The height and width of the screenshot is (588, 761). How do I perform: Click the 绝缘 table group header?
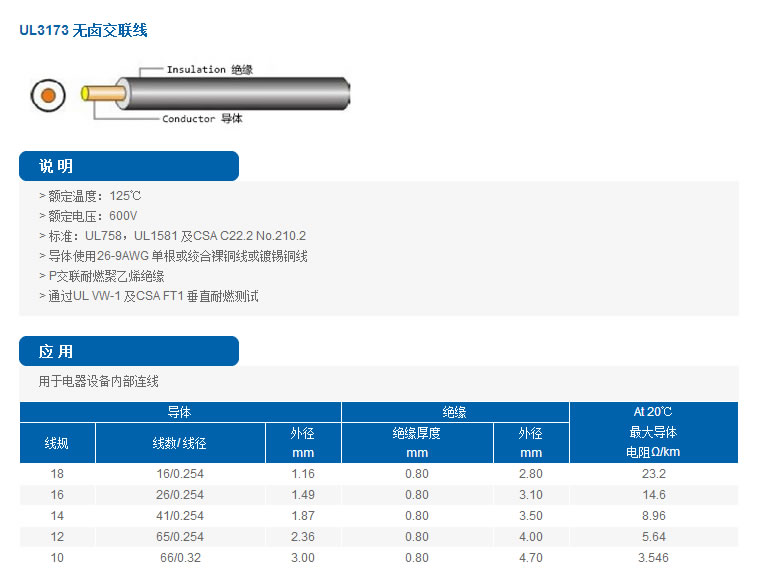pyautogui.click(x=455, y=412)
